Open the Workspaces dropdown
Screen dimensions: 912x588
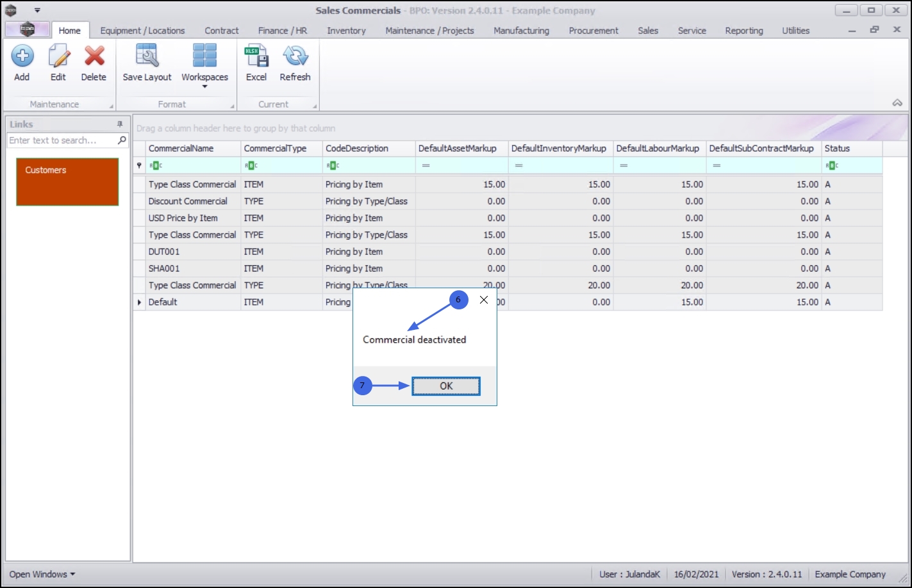pyautogui.click(x=204, y=64)
